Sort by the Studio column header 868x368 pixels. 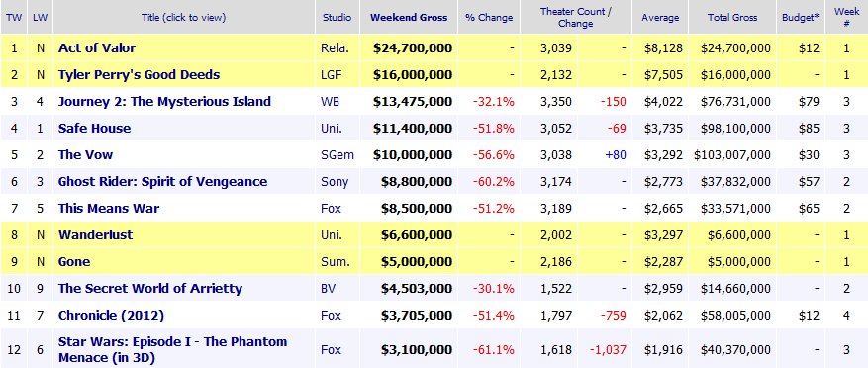tap(338, 17)
